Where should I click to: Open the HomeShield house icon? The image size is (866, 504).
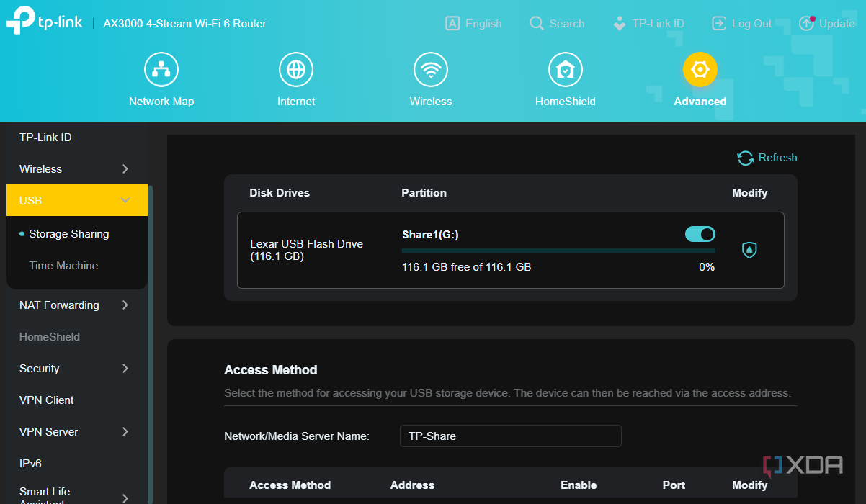566,70
